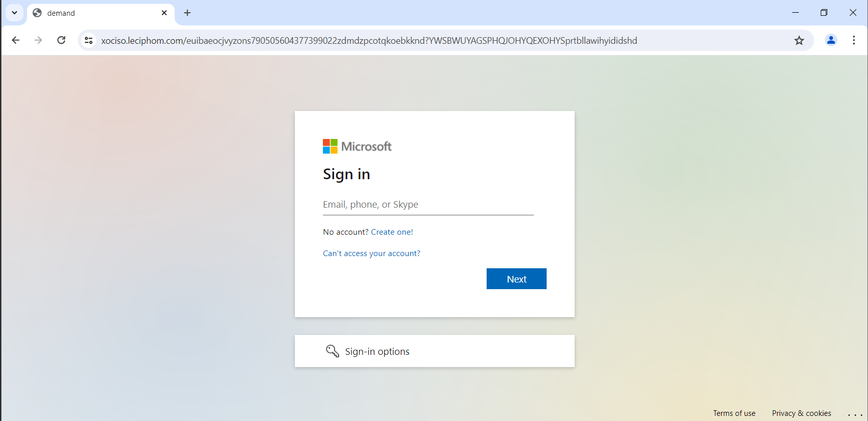Open the Chrome profile avatar
Screen dimensions: 868x421
tap(831, 40)
